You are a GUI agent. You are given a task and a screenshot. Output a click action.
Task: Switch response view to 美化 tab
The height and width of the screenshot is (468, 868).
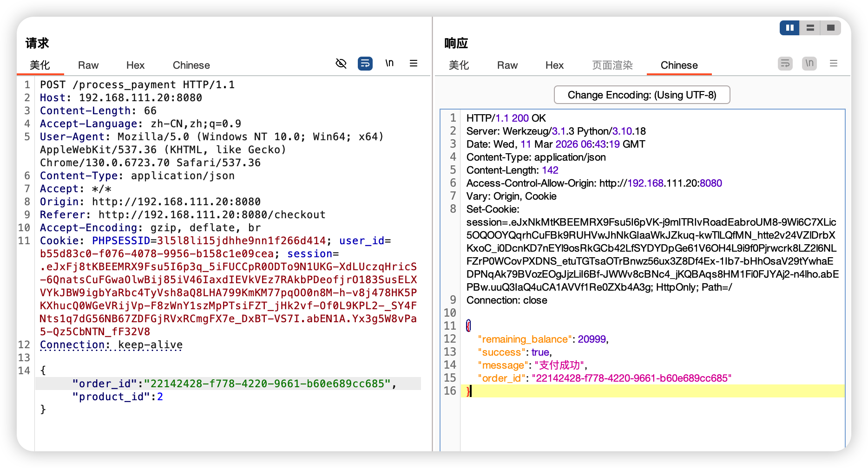coord(459,65)
